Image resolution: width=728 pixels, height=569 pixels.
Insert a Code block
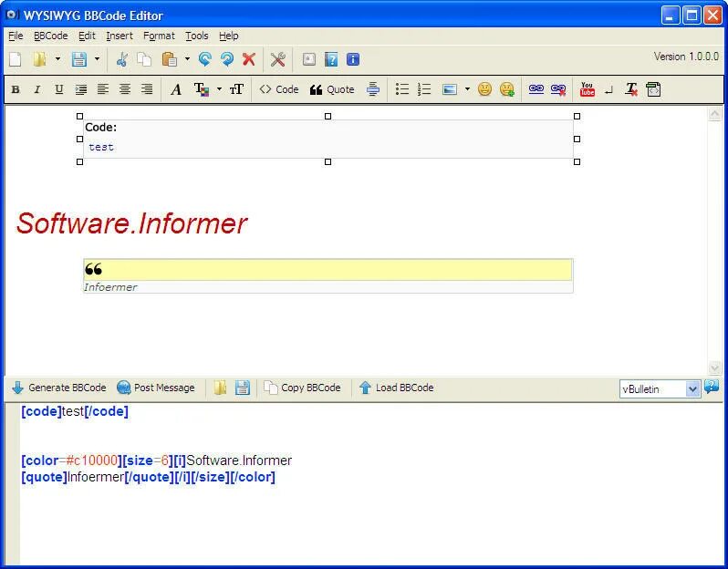click(279, 89)
